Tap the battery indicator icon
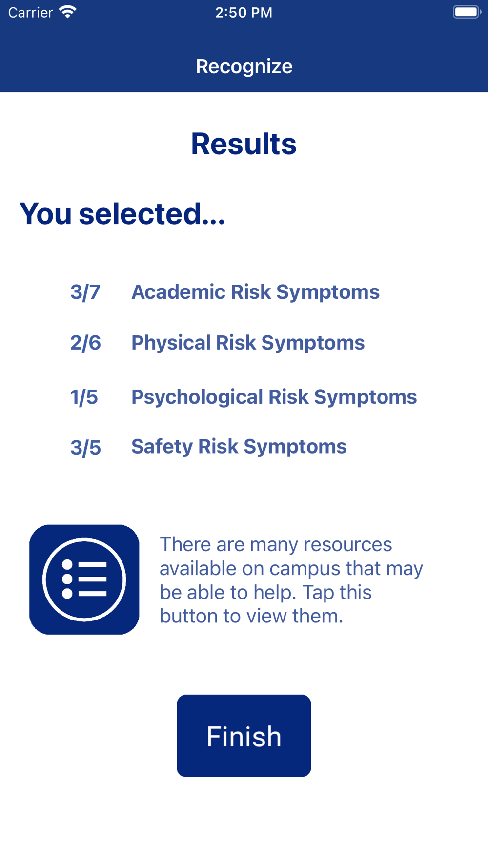The image size is (488, 868). [466, 12]
